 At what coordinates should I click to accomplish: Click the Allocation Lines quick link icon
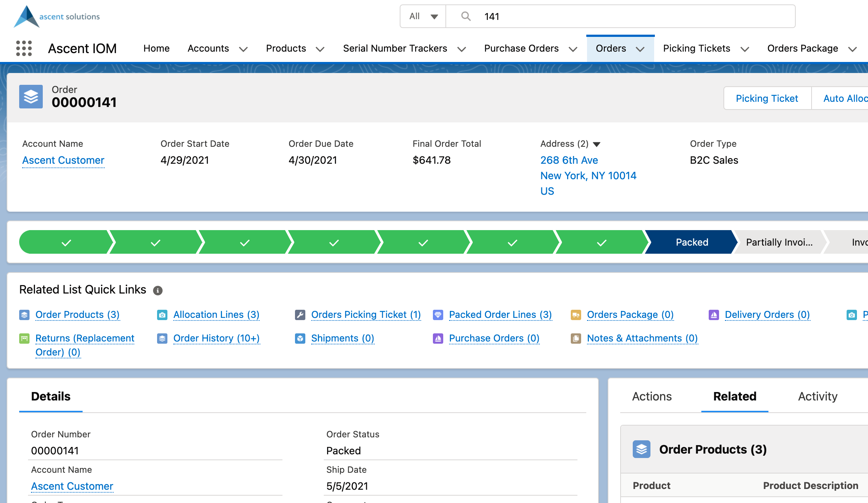pyautogui.click(x=162, y=315)
